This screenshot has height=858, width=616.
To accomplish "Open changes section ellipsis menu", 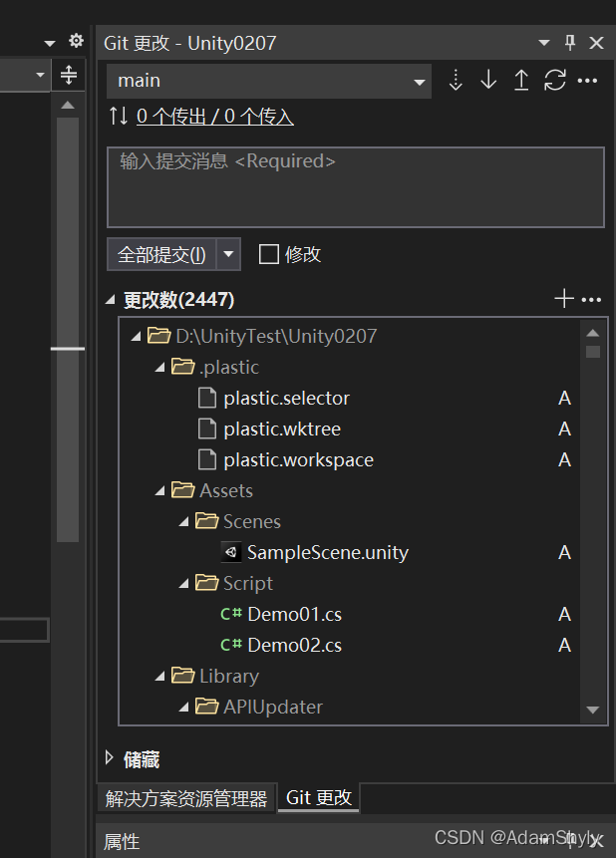I will (591, 299).
